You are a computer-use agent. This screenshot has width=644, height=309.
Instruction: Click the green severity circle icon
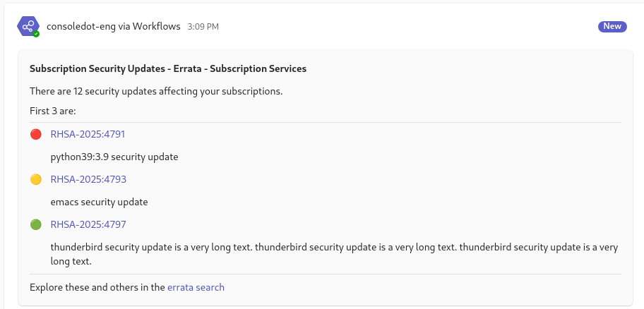tap(36, 224)
